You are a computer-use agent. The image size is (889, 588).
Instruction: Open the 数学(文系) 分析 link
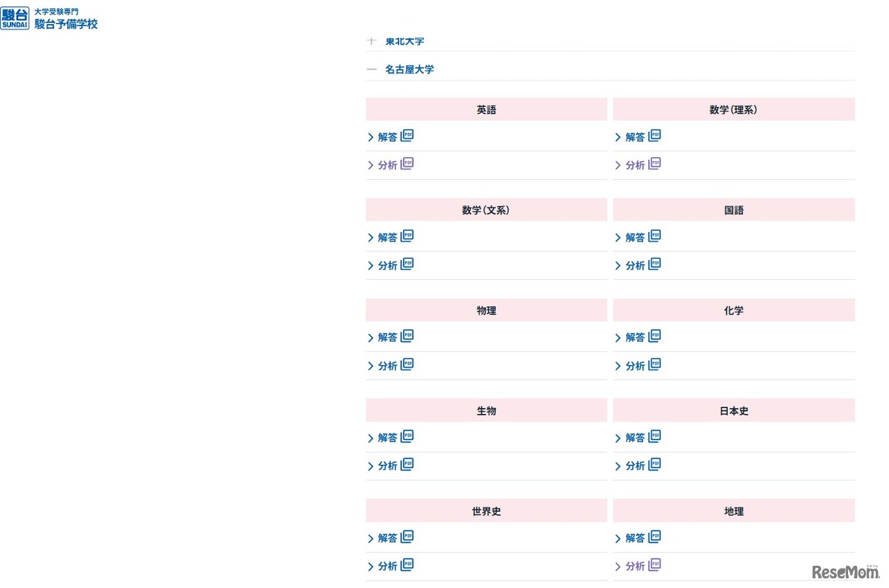387,265
